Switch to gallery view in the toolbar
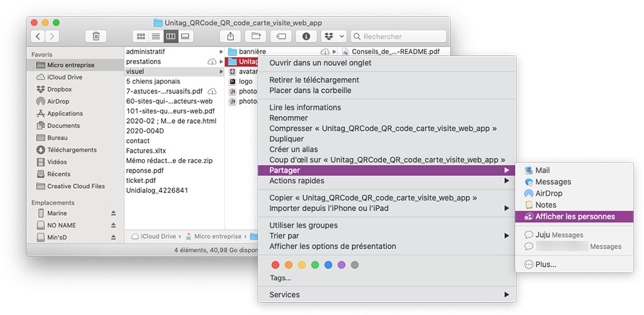This screenshot has height=315, width=644. pyautogui.click(x=185, y=37)
